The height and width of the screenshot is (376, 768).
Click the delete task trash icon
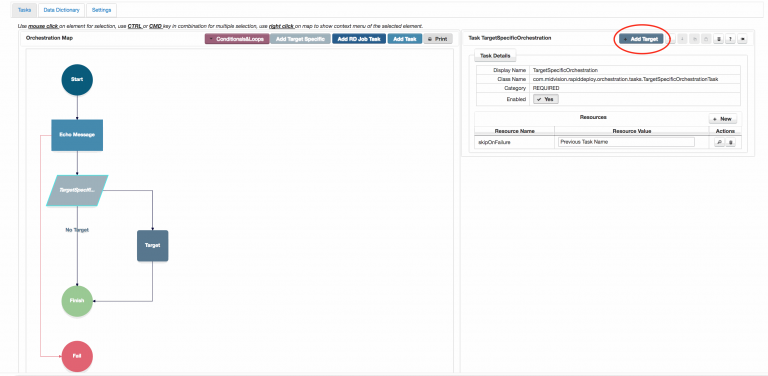click(x=719, y=39)
